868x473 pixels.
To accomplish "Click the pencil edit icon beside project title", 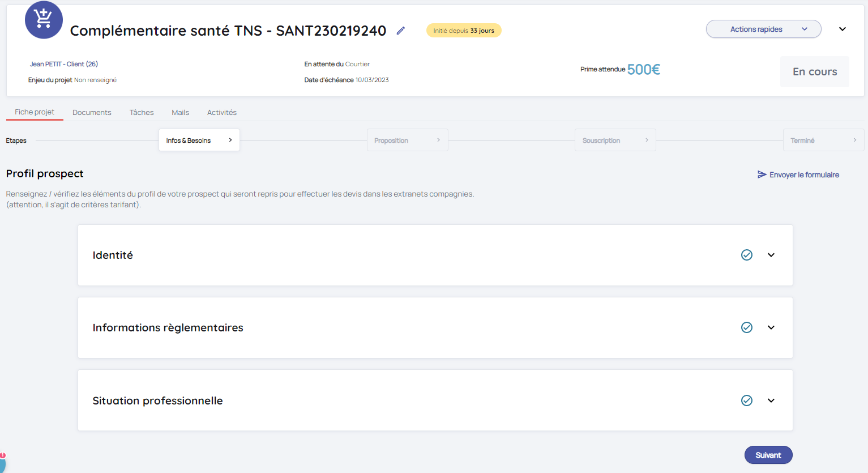I will 401,31.
